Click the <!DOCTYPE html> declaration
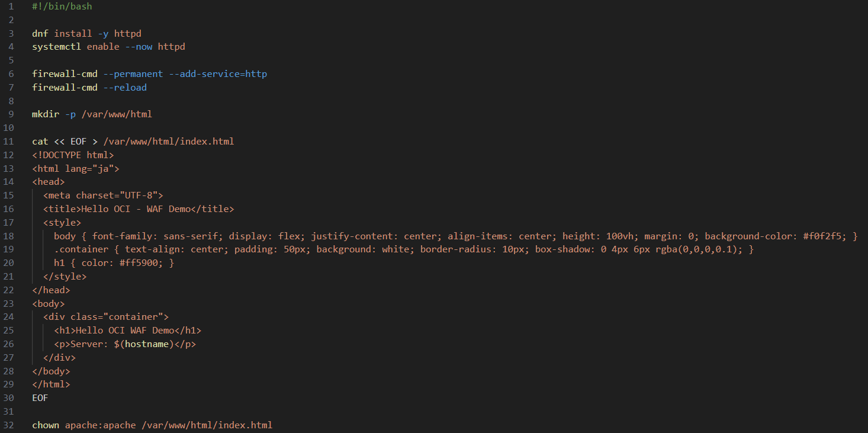 coord(73,155)
